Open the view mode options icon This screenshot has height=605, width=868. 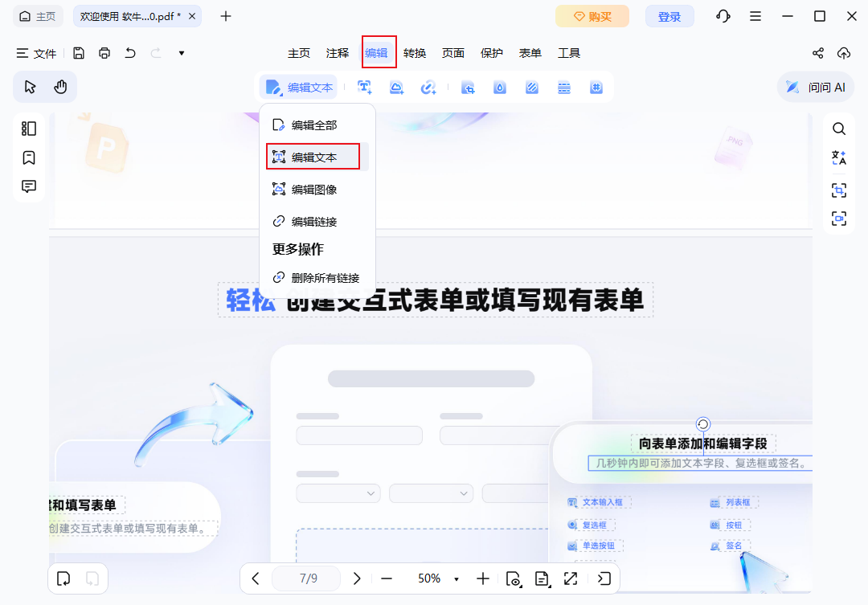(514, 578)
